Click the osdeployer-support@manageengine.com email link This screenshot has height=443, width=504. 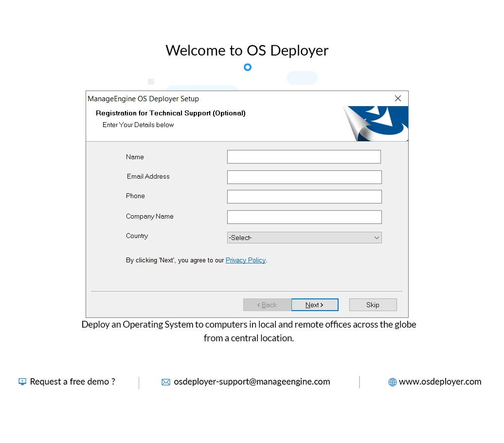pyautogui.click(x=252, y=382)
